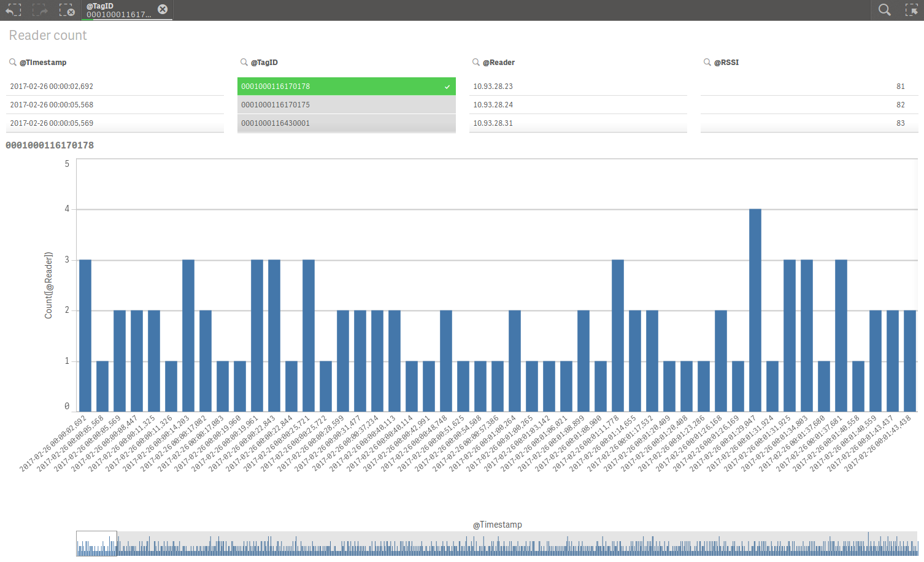
Task: Open the @TagID selection chip
Action: pos(118,10)
